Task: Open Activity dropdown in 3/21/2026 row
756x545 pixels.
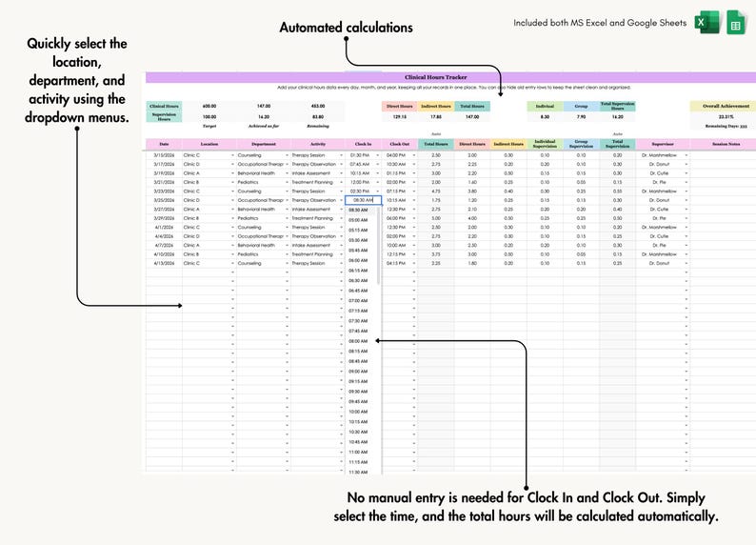Action: 342,182
